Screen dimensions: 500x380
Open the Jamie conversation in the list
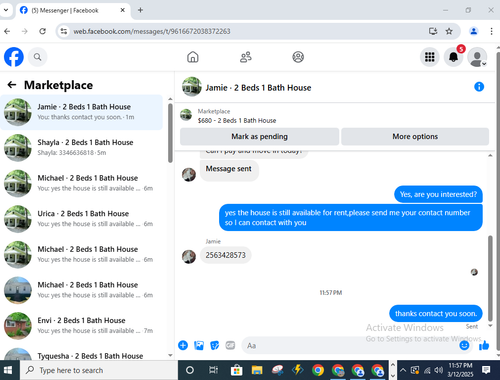coord(82,112)
